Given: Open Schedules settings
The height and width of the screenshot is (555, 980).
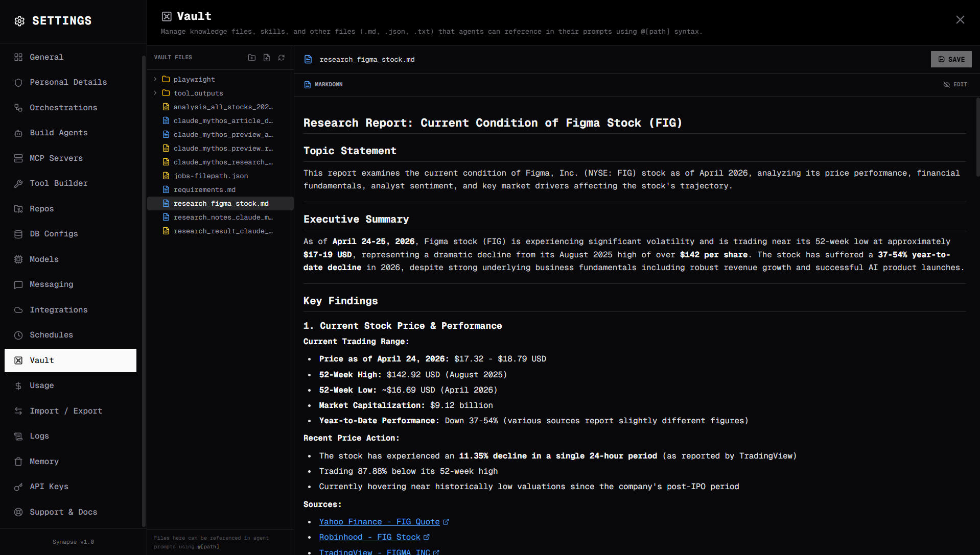Looking at the screenshot, I should click(71, 335).
